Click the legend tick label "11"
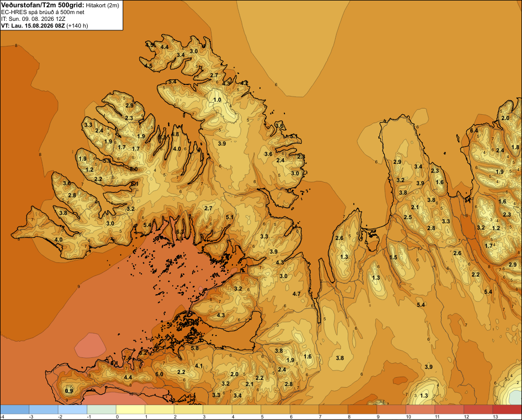 (437, 417)
